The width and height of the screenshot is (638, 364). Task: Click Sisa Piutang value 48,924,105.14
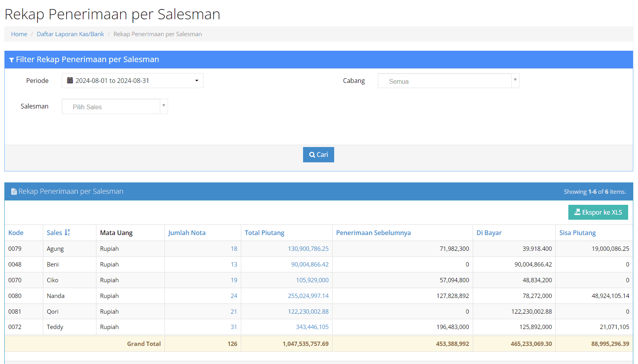pyautogui.click(x=610, y=296)
